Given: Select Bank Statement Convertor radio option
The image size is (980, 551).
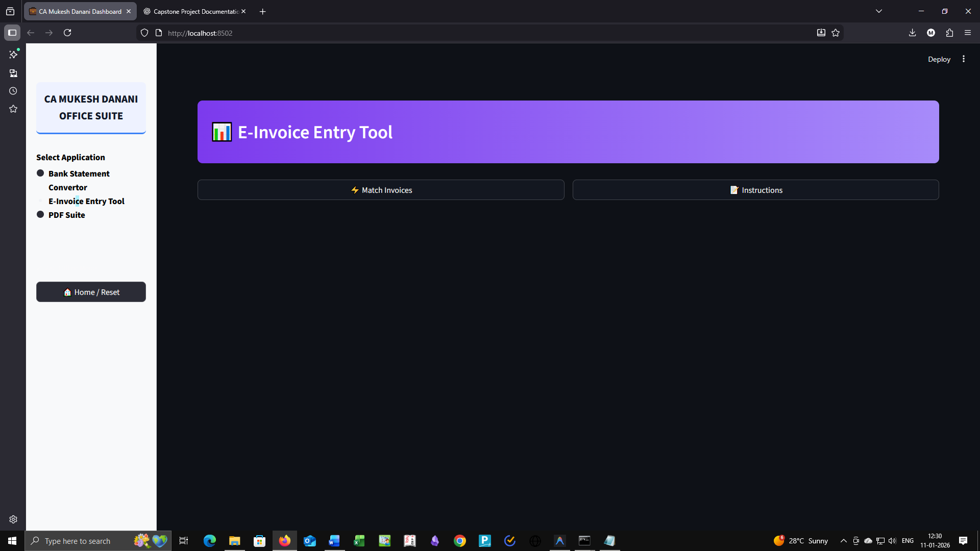Looking at the screenshot, I should (x=40, y=173).
